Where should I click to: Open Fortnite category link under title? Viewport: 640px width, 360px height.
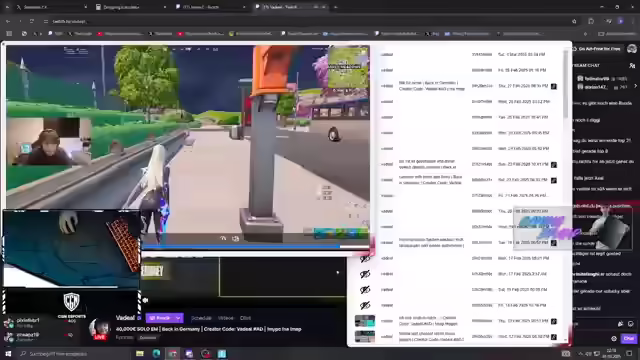point(124,338)
